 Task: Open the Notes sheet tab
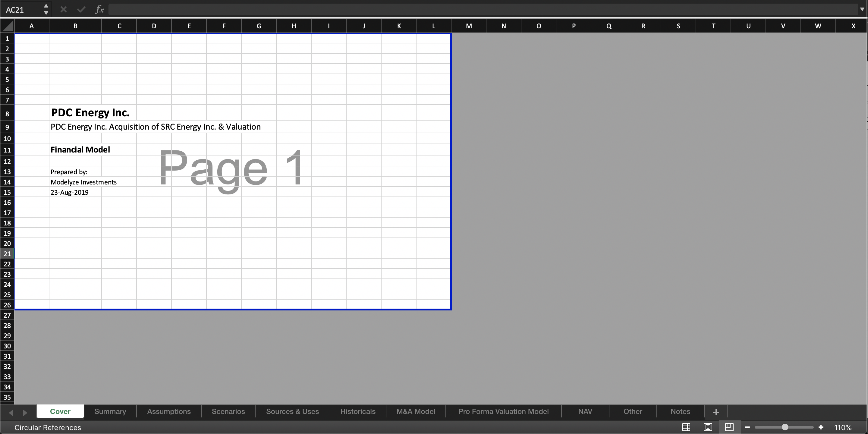tap(680, 411)
